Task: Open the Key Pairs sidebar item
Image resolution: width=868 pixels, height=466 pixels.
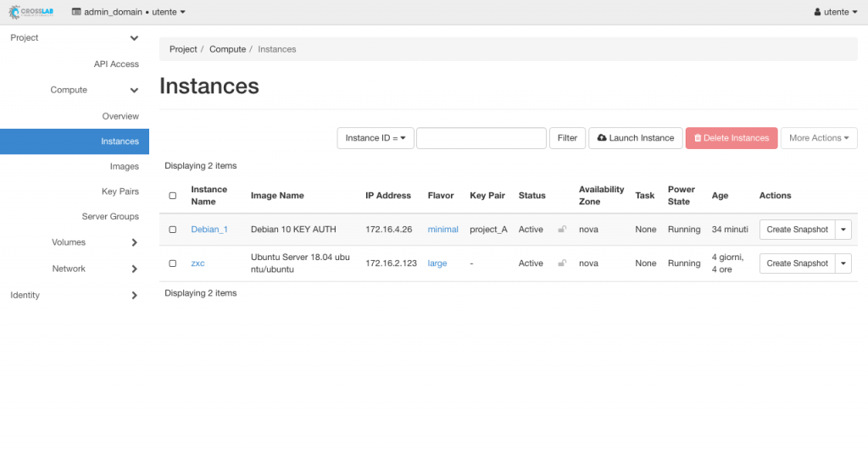Action: (x=120, y=191)
